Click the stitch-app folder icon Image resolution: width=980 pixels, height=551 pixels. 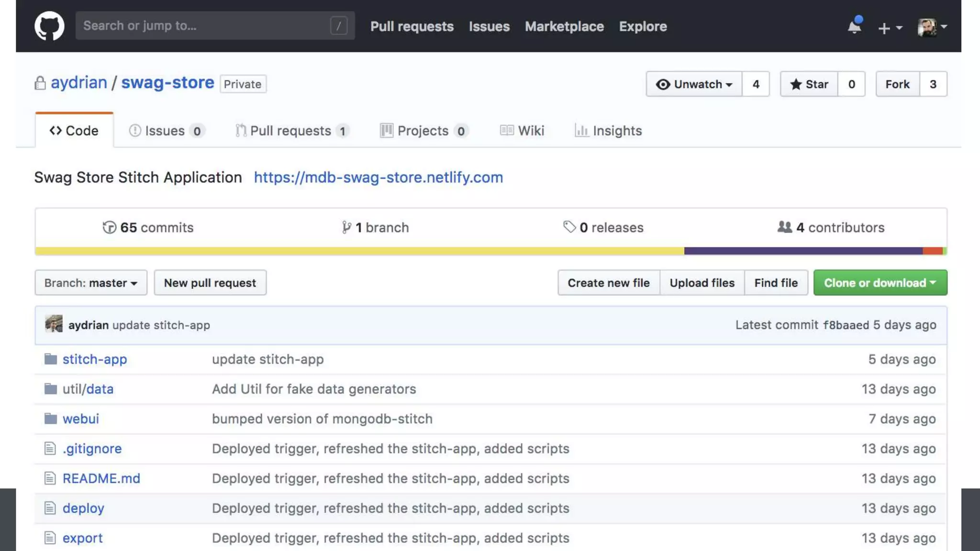[x=50, y=359]
